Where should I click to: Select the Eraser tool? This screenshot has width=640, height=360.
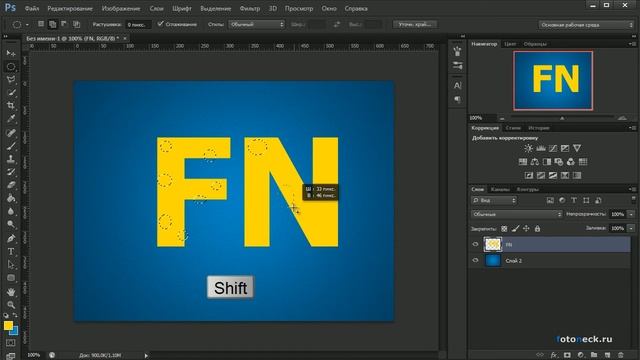click(11, 185)
